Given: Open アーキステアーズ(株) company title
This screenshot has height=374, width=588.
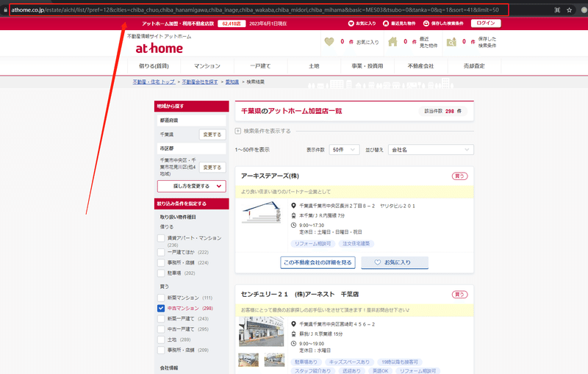Looking at the screenshot, I should (270, 176).
